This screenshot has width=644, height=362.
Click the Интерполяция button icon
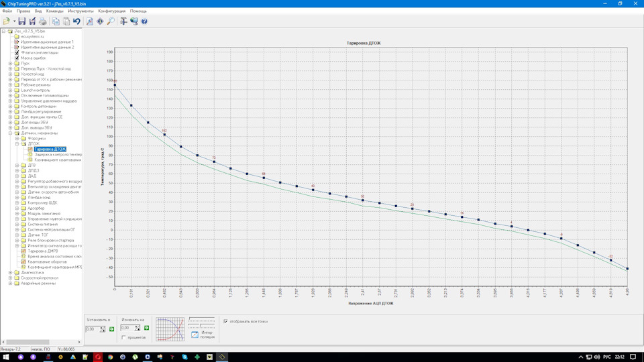(195, 335)
